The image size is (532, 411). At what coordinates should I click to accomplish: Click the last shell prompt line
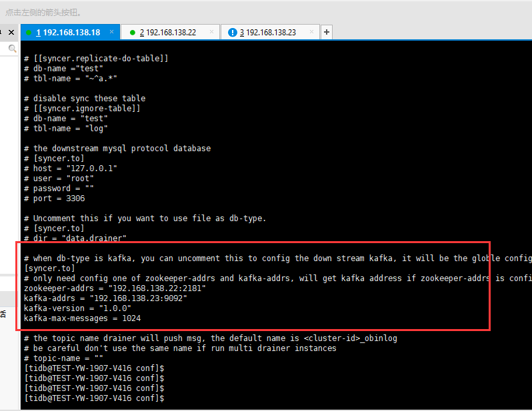[94, 398]
